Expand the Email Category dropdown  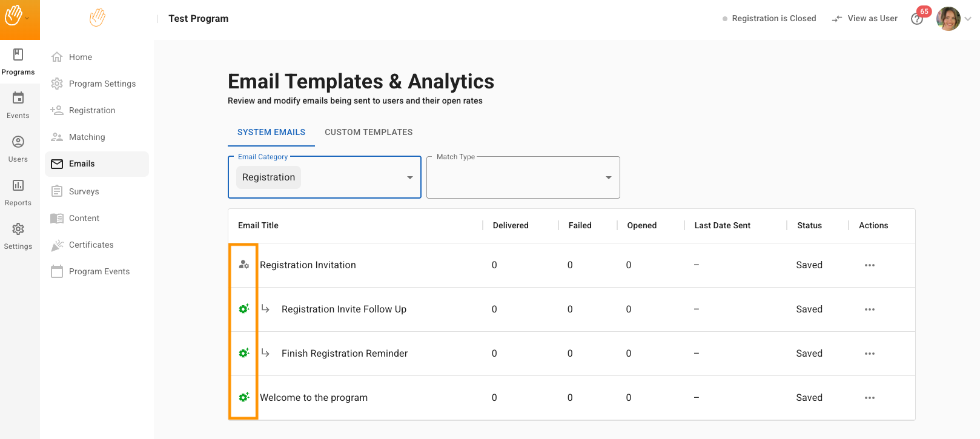click(409, 177)
